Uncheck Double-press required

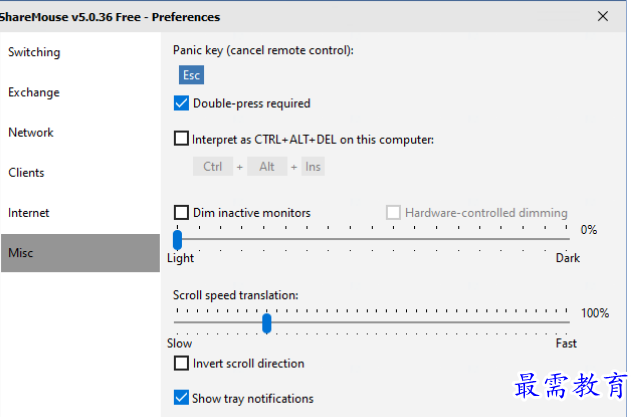pyautogui.click(x=181, y=103)
